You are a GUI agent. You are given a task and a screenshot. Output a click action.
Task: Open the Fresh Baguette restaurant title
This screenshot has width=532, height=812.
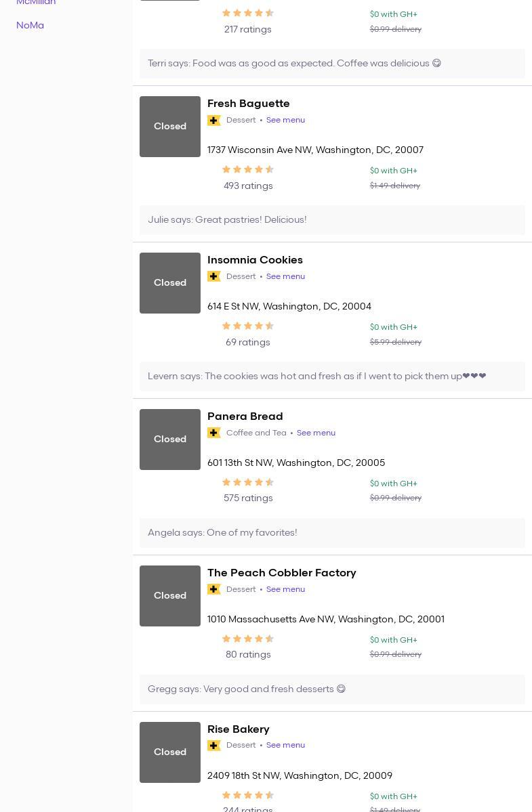click(248, 104)
